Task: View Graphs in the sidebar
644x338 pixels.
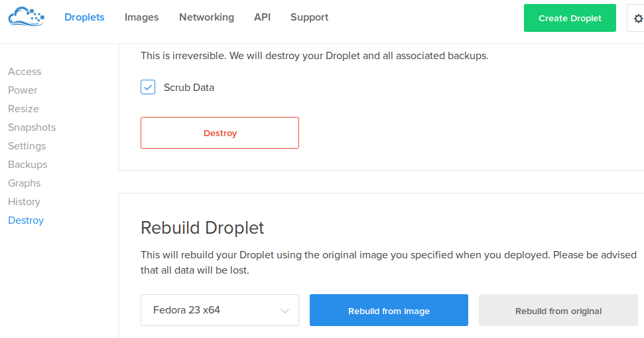Action: pyautogui.click(x=24, y=183)
